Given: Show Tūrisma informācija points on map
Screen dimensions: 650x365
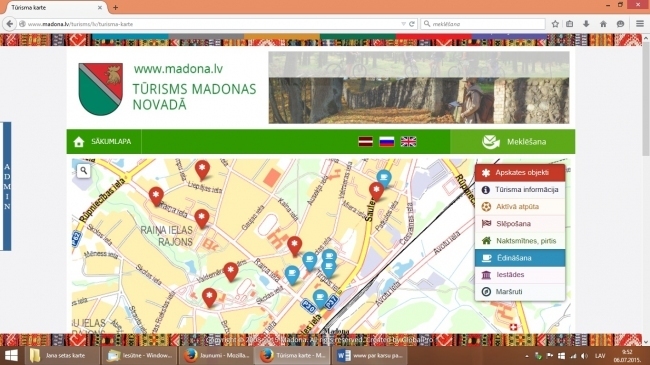Looking at the screenshot, I should pos(520,190).
